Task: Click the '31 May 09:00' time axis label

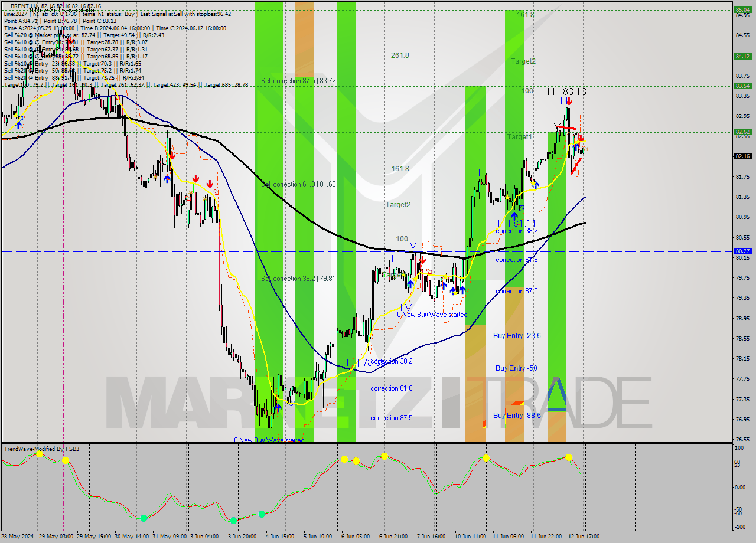Action: pos(170,537)
